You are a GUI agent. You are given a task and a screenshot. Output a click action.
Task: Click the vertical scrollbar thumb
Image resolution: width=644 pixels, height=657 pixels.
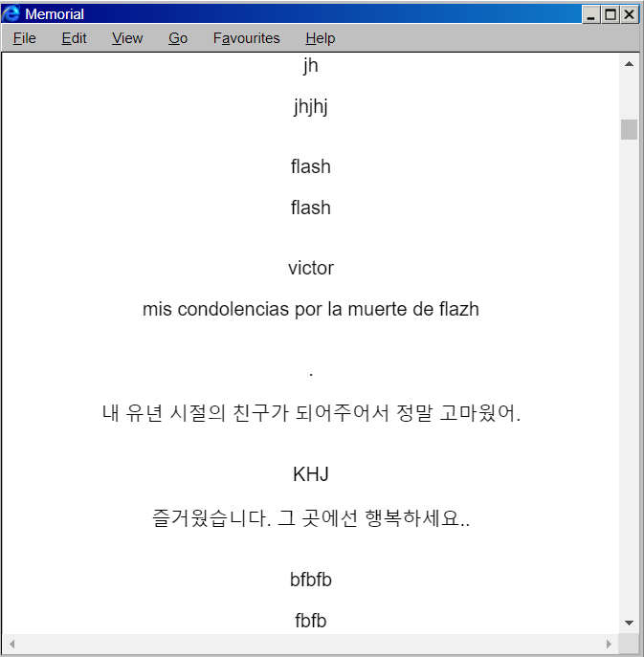click(629, 129)
